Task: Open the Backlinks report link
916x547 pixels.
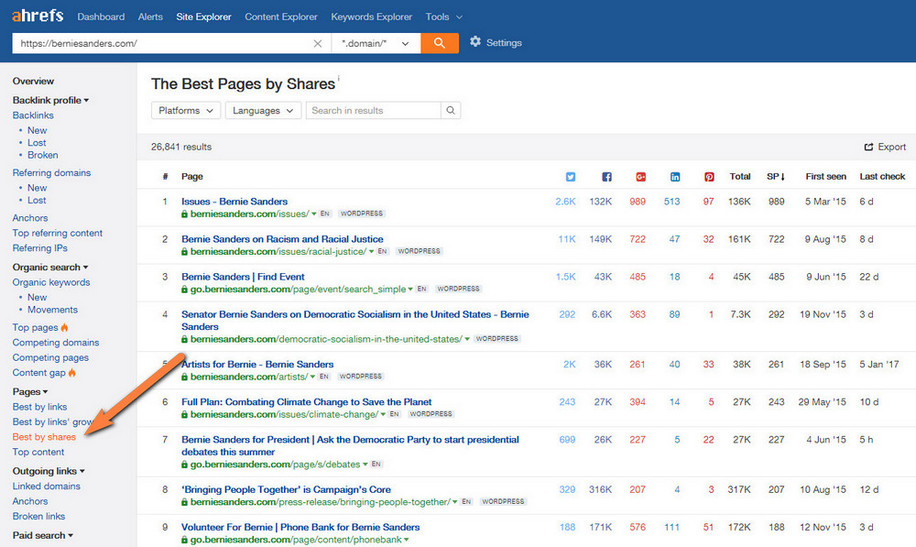Action: 33,115
